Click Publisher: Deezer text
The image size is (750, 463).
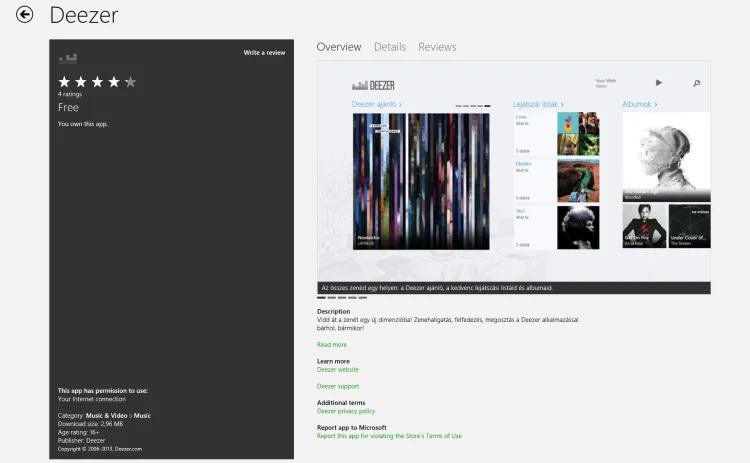[x=81, y=441]
